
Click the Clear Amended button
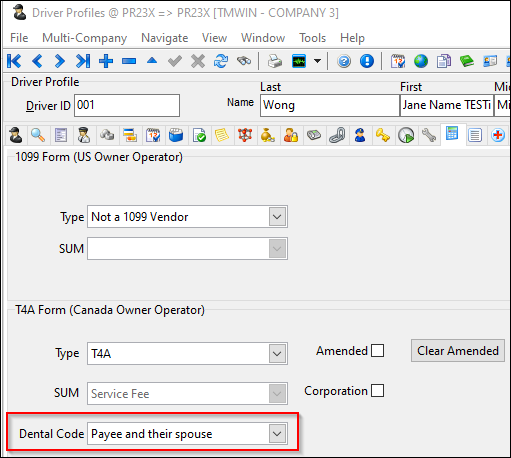[x=458, y=351]
